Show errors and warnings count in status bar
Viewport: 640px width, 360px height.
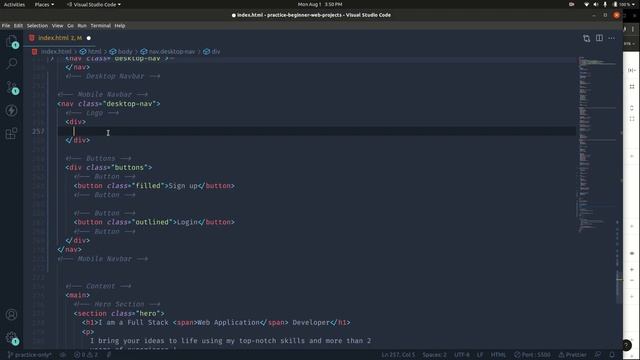(x=86, y=355)
